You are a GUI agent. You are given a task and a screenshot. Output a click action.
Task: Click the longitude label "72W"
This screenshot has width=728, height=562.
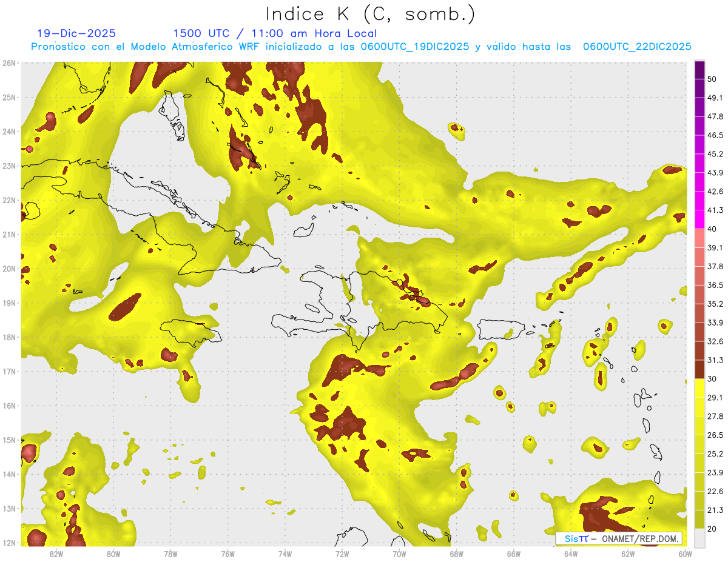coord(342,554)
